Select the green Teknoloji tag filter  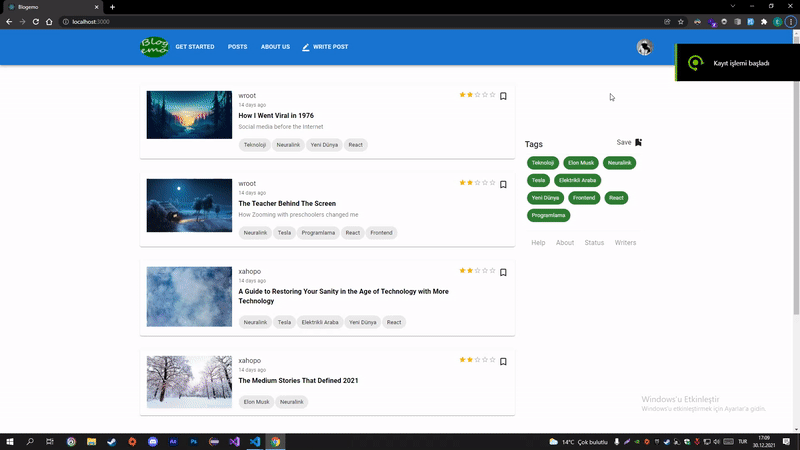pos(542,163)
